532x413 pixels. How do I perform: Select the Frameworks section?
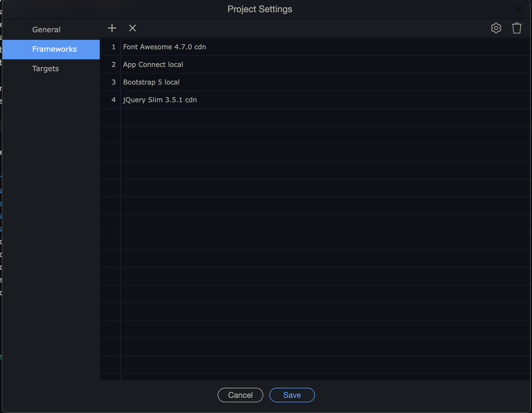(51, 49)
